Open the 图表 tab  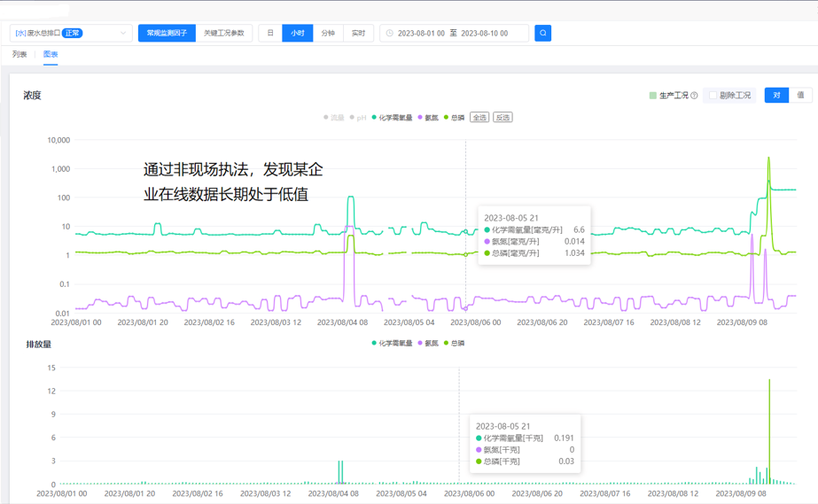51,54
